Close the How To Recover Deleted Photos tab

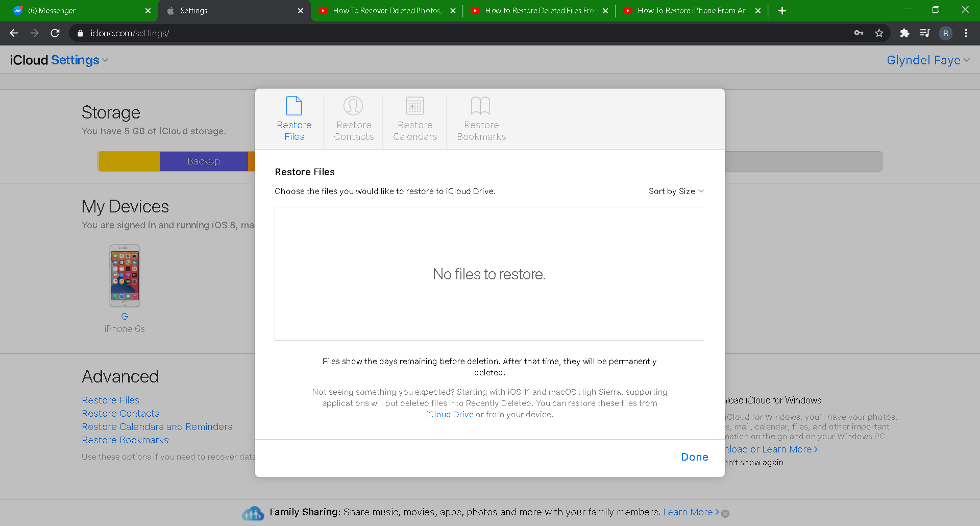[453, 11]
